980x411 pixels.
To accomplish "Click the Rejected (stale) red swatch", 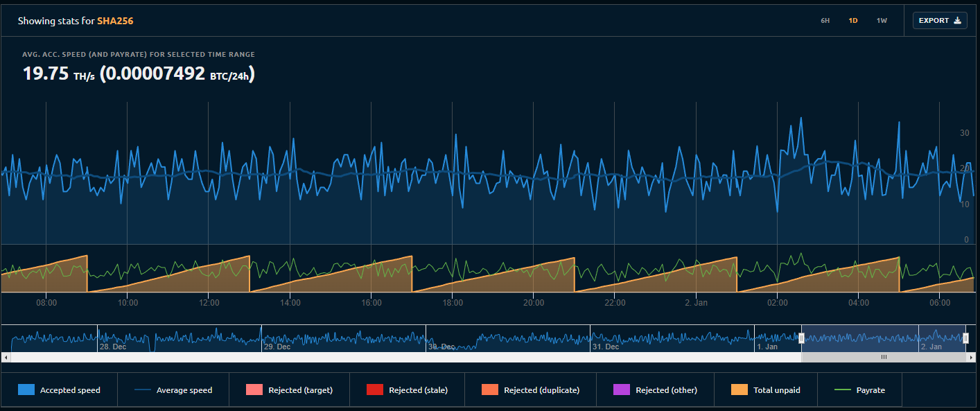I will point(375,390).
